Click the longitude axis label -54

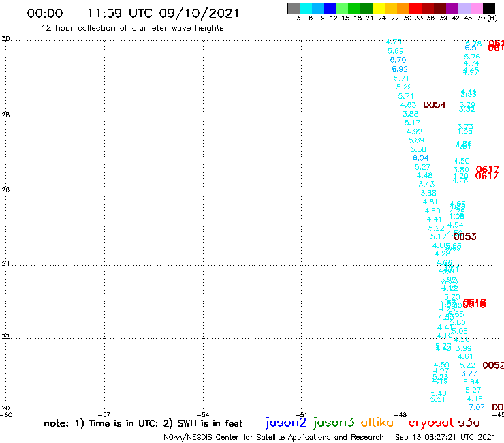tap(203, 415)
